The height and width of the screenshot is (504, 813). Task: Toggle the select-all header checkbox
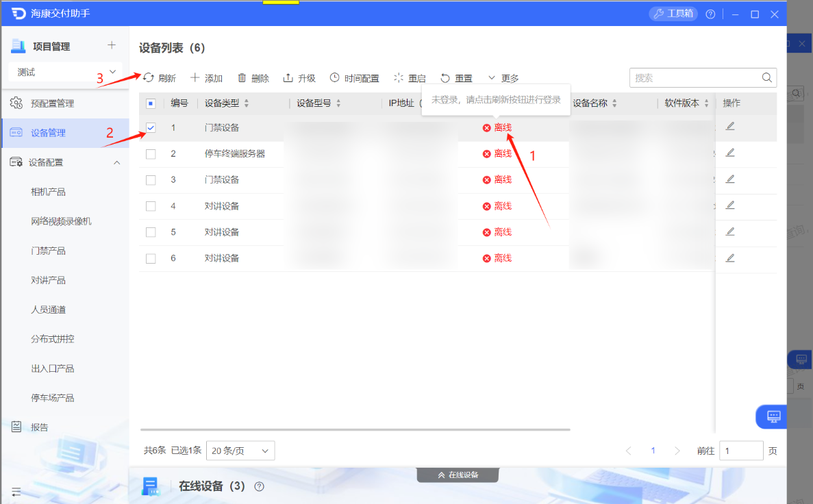[151, 103]
